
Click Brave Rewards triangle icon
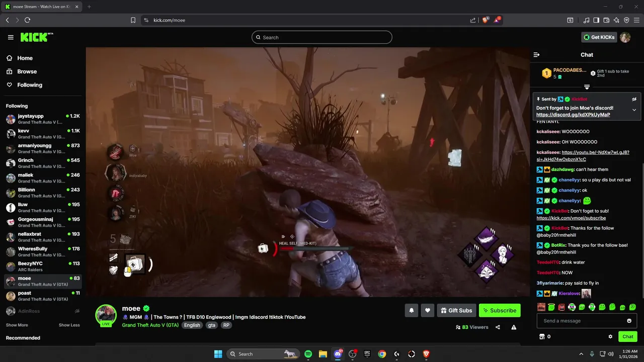pyautogui.click(x=498, y=20)
